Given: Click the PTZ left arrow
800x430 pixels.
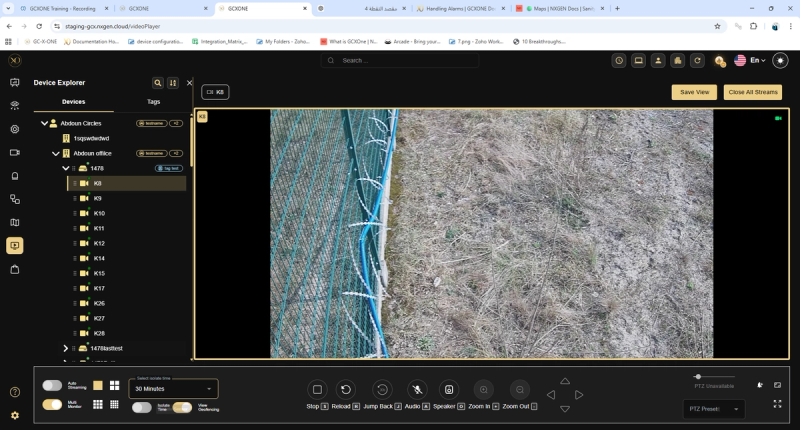Looking at the screenshot, I should [551, 395].
